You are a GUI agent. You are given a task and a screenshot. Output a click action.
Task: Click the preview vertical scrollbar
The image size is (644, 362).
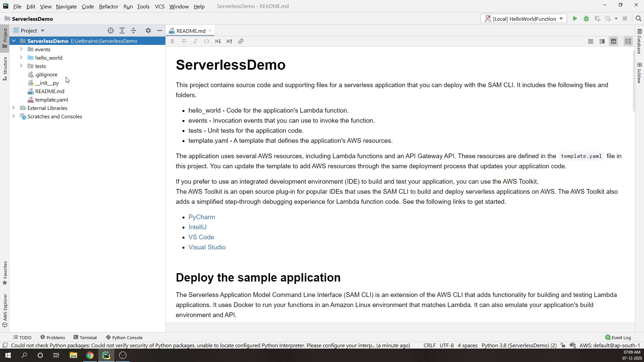point(633,80)
